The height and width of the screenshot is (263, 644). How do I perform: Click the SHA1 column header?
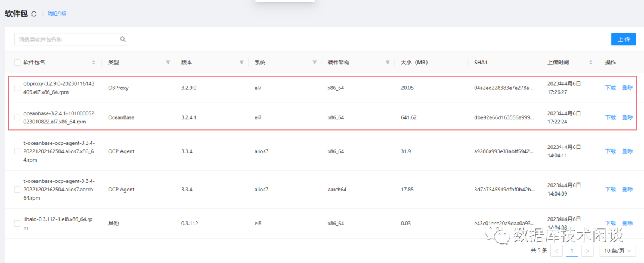click(481, 63)
